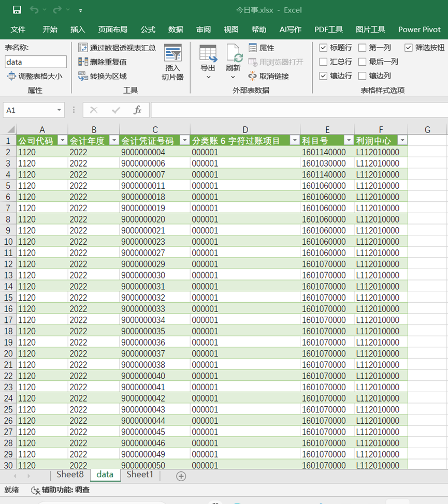Screen dimensions: 448x504
Task: Open the Name Box dropdown arrow
Action: (59, 110)
